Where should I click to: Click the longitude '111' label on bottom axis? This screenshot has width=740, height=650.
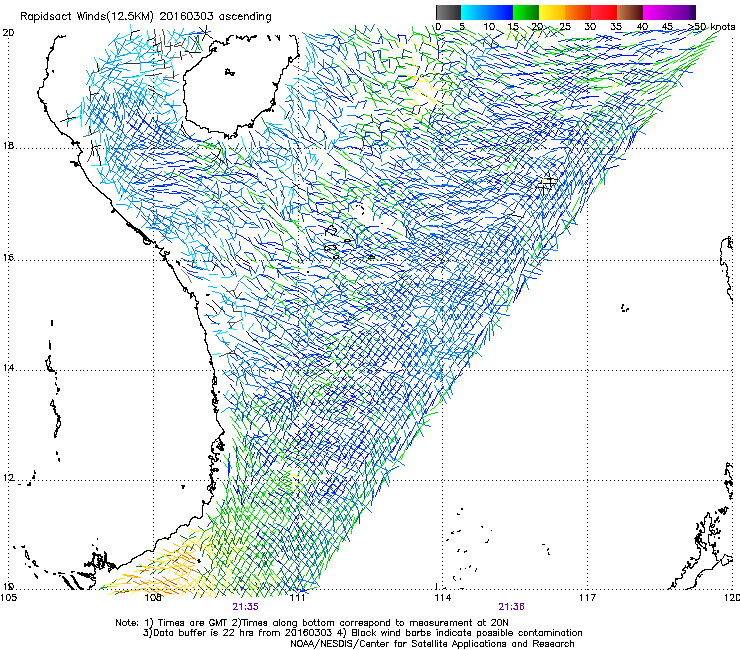[297, 598]
